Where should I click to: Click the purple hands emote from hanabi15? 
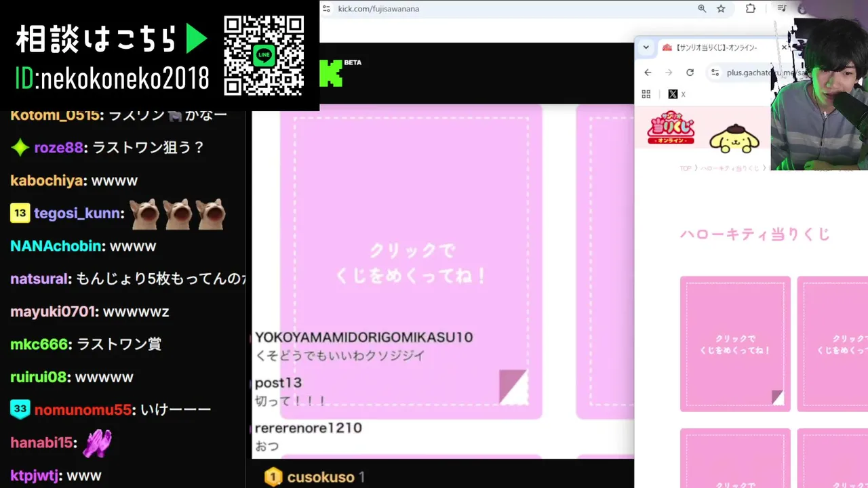[97, 443]
